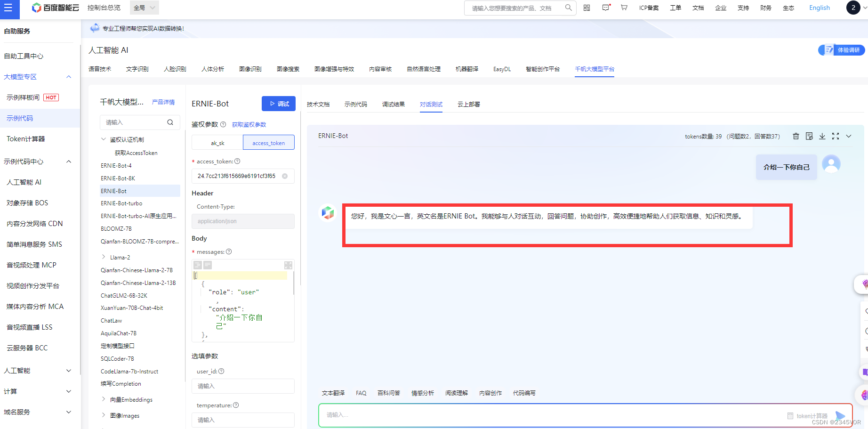
Task: Click the conversation record document icon
Action: click(809, 136)
